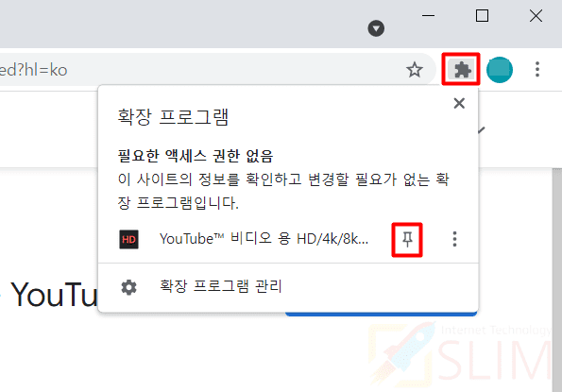Click the dark circular dropdown arrow in title bar

376,28
